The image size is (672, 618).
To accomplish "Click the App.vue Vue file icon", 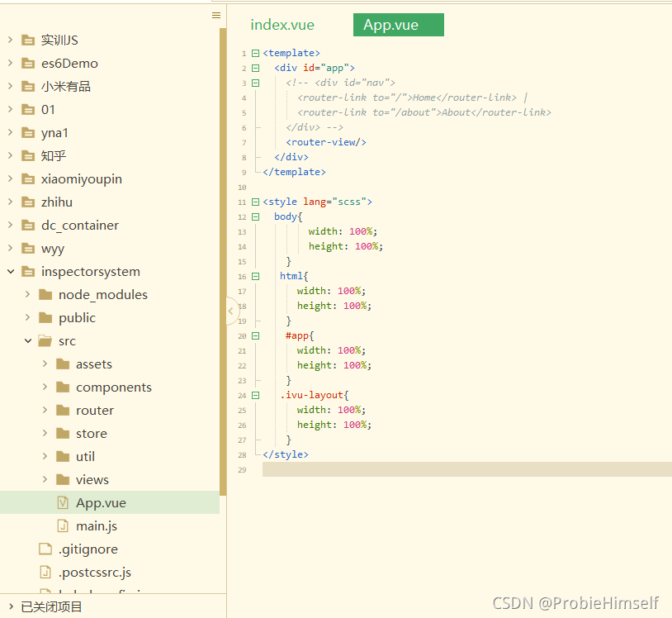I will click(x=63, y=502).
